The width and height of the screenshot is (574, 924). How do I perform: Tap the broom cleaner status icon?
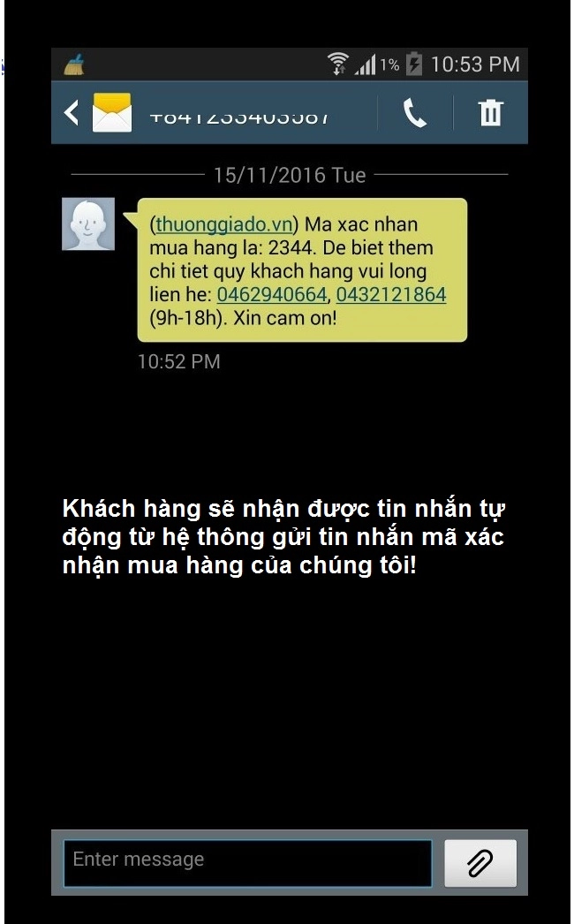click(x=75, y=64)
